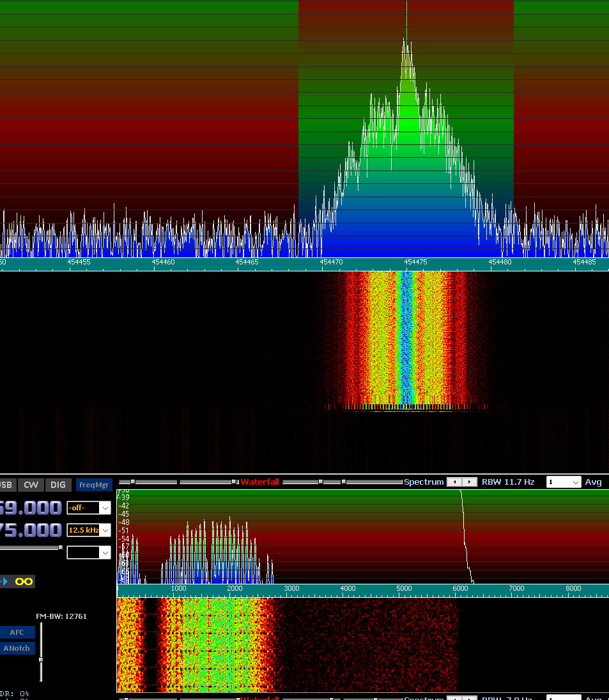Click the Avg label

(593, 482)
